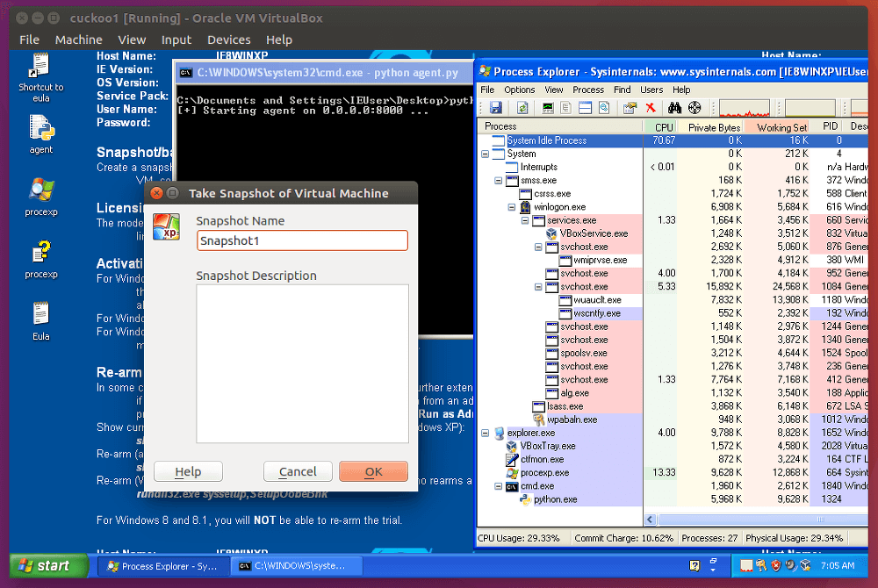The width and height of the screenshot is (878, 588).
Task: Open Process Explorer Users menu
Action: point(651,90)
